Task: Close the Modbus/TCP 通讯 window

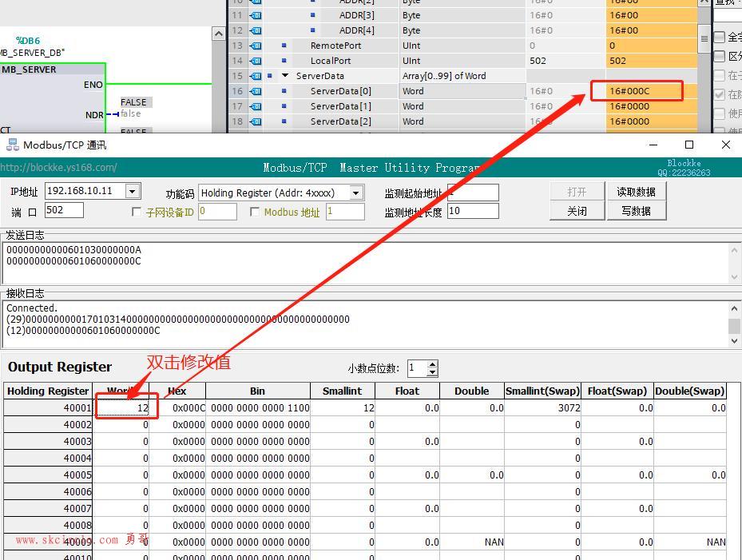Action: coord(725,145)
